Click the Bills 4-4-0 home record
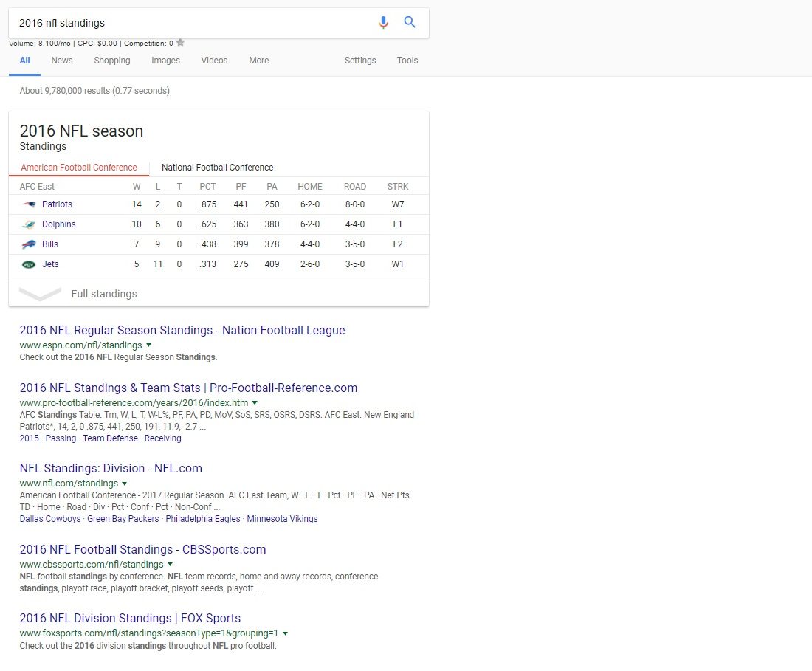The image size is (812, 671). 310,244
